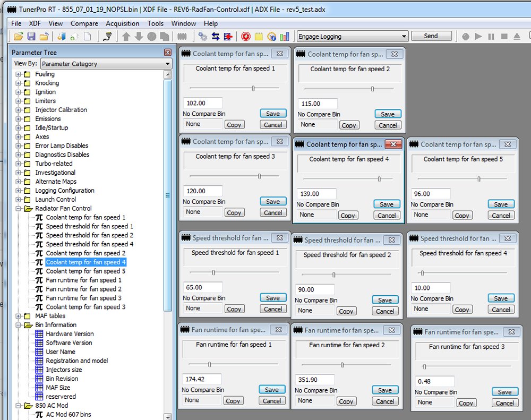Click the stop square in toolbar
The width and height of the screenshot is (531, 420).
pos(504,36)
